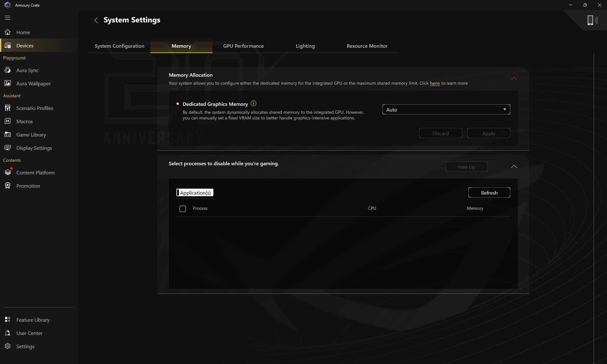Viewport: 607px width, 364px height.
Task: Go to Scenario Profiles
Action: [39, 108]
